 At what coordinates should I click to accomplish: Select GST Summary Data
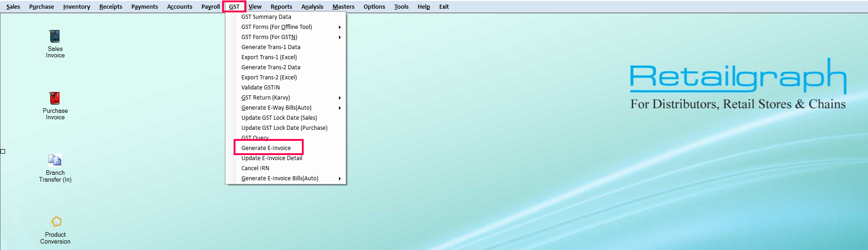[x=285, y=17]
